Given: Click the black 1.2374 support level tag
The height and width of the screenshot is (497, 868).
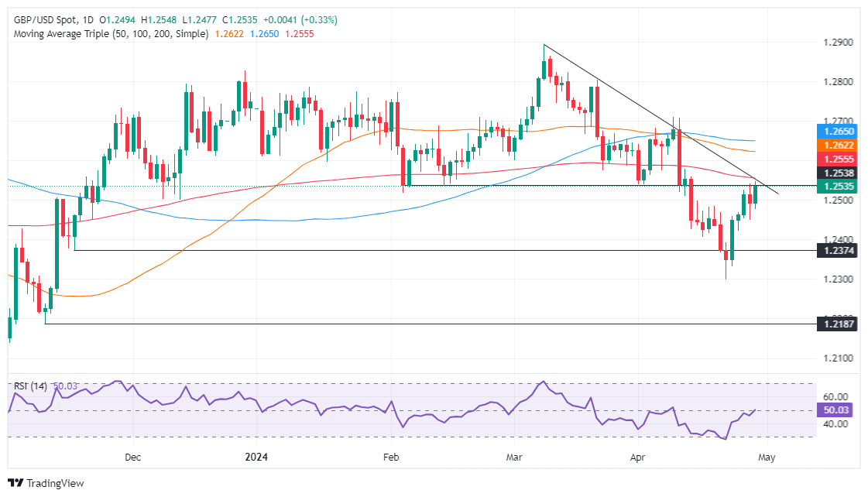Looking at the screenshot, I should (837, 250).
